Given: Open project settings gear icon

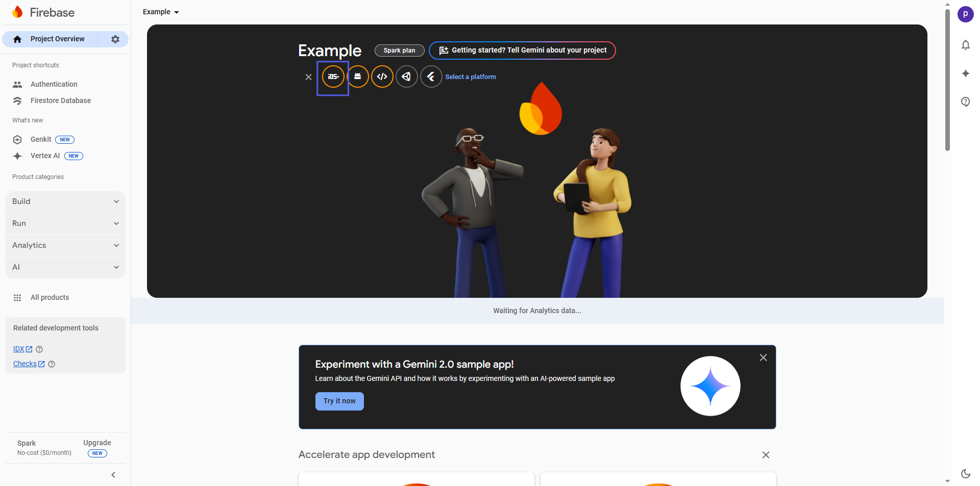Looking at the screenshot, I should point(115,39).
